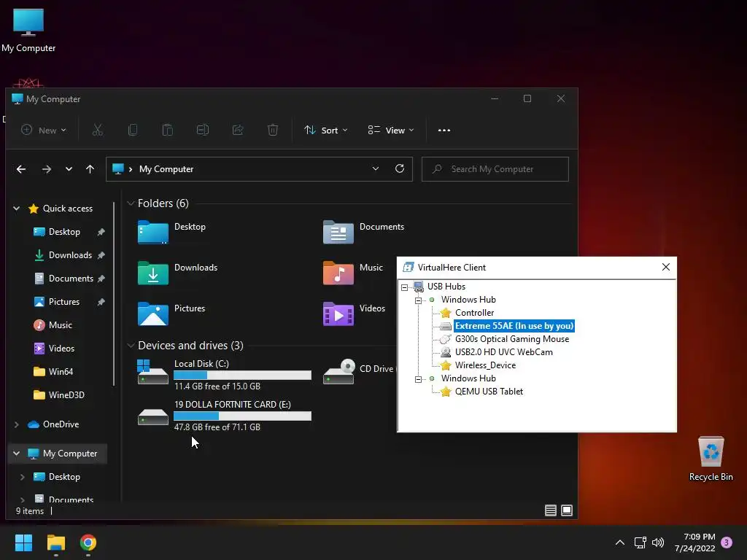Open the See more three-dots menu

[x=444, y=130]
